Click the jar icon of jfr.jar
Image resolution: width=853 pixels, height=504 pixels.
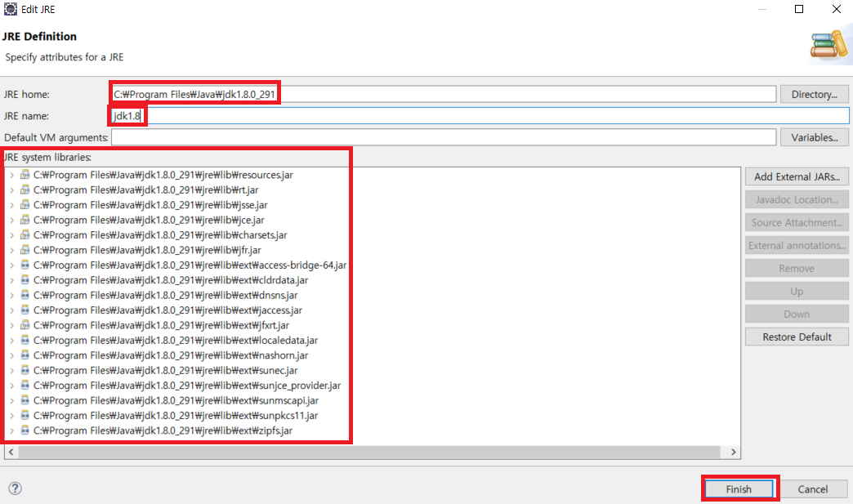pos(25,250)
